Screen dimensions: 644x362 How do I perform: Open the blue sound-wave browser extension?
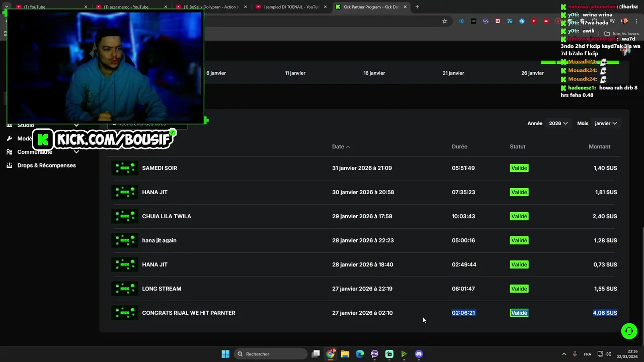pos(461,21)
